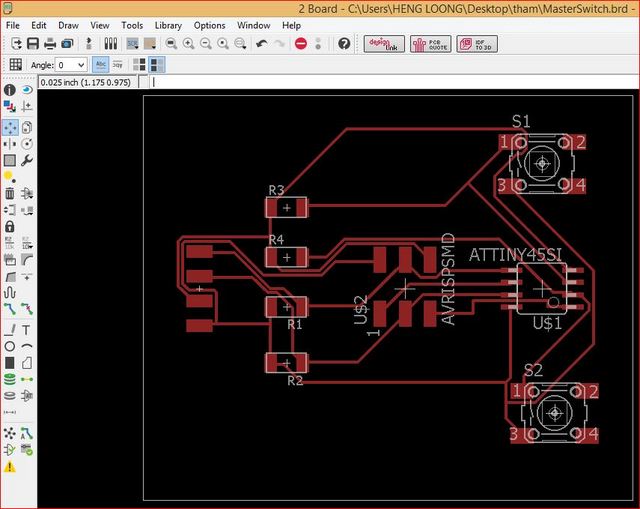Select the filled Rectangle tool
Image resolution: width=640 pixels, height=509 pixels.
point(10,363)
